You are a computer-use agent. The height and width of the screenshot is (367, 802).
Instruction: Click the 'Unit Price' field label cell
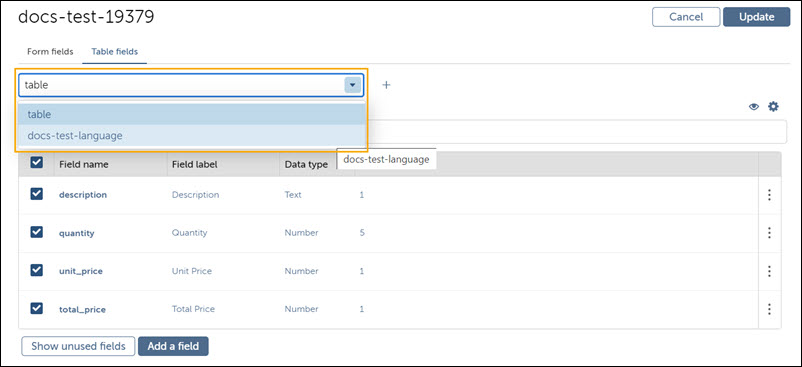[x=192, y=271]
